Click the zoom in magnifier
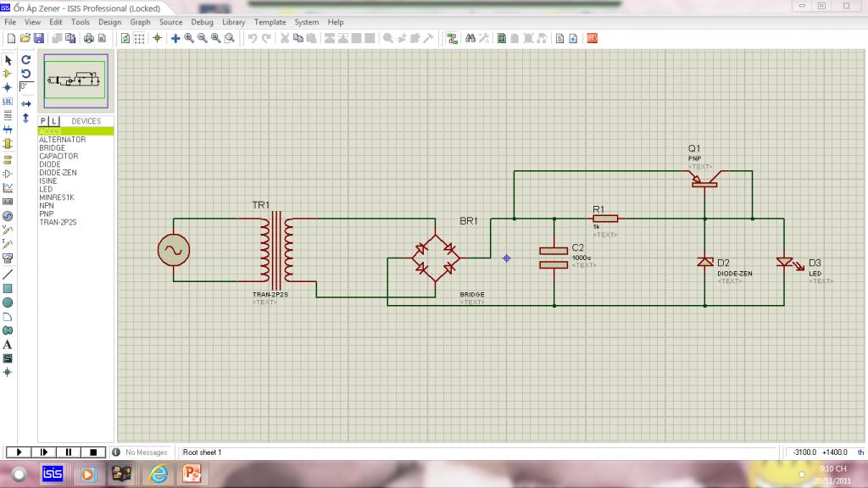This screenshot has width=868, height=488. coord(189,38)
